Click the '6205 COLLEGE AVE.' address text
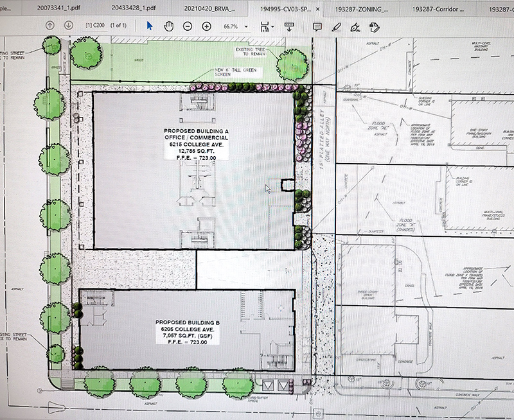 point(188,329)
